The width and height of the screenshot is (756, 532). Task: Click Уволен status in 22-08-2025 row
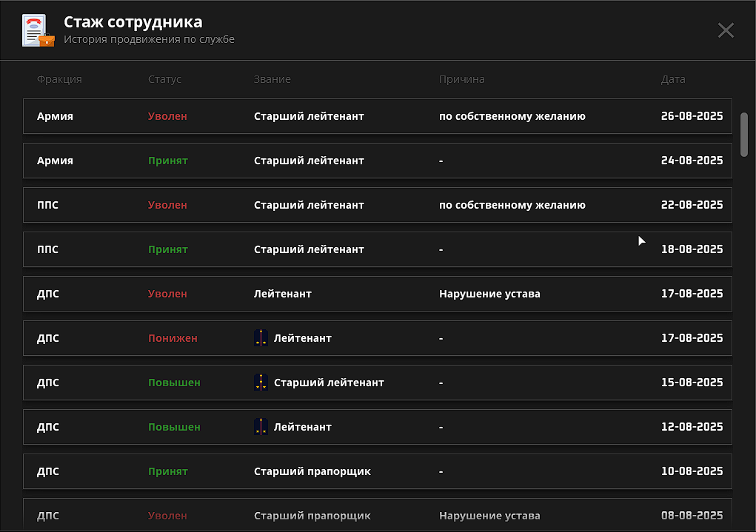tap(167, 205)
